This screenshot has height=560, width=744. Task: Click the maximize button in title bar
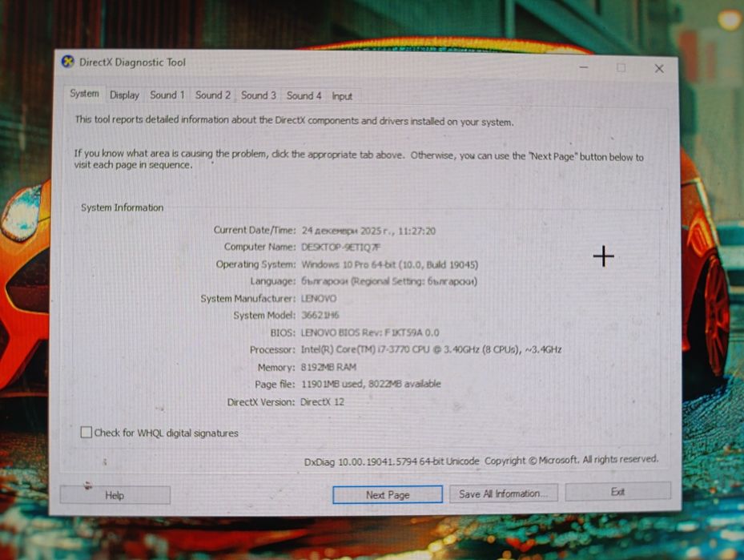point(621,68)
